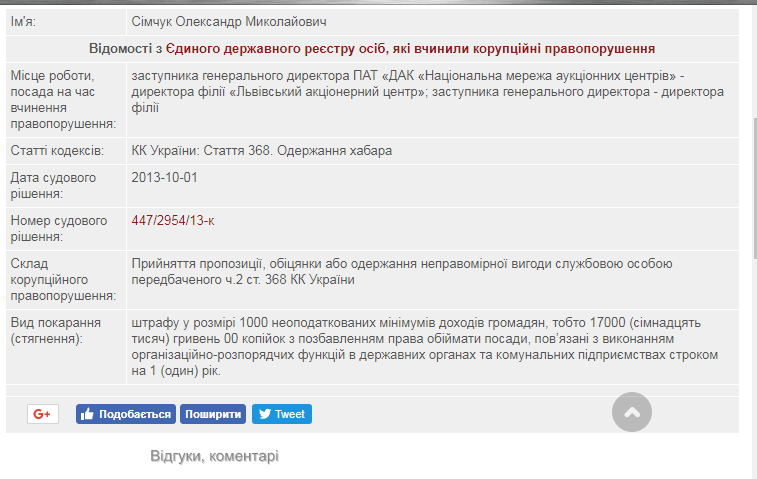
Task: Click the Номер судового рішення label
Action: pos(56,229)
